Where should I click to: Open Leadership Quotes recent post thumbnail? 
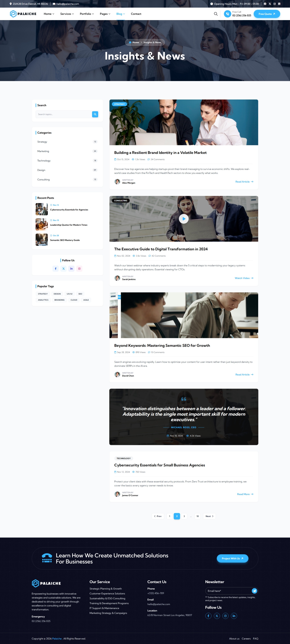42,225
